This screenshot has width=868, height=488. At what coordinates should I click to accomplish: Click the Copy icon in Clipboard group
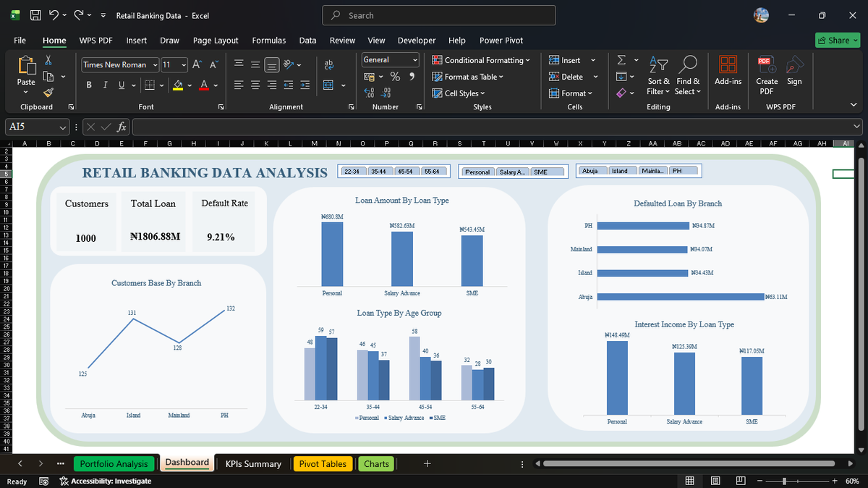click(x=48, y=76)
